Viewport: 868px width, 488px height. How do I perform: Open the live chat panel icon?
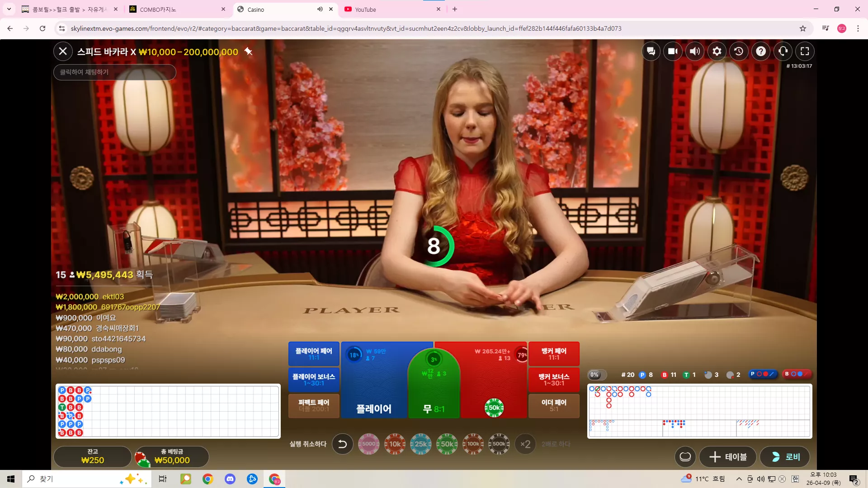[x=651, y=52]
